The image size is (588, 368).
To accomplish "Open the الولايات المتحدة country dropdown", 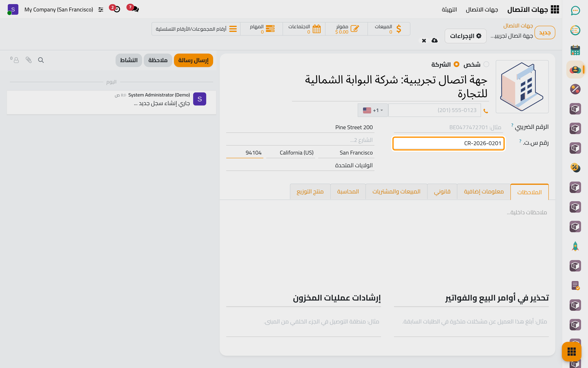I will coord(300,165).
